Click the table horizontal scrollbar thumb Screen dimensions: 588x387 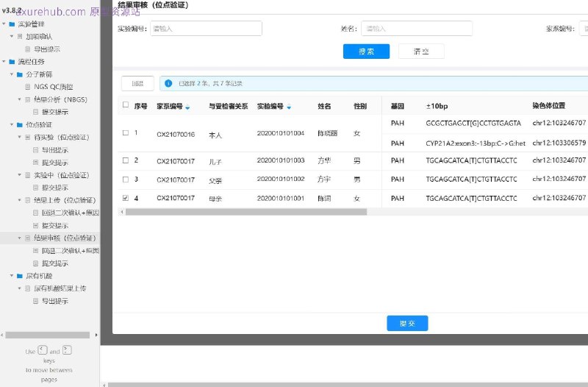tap(246, 212)
